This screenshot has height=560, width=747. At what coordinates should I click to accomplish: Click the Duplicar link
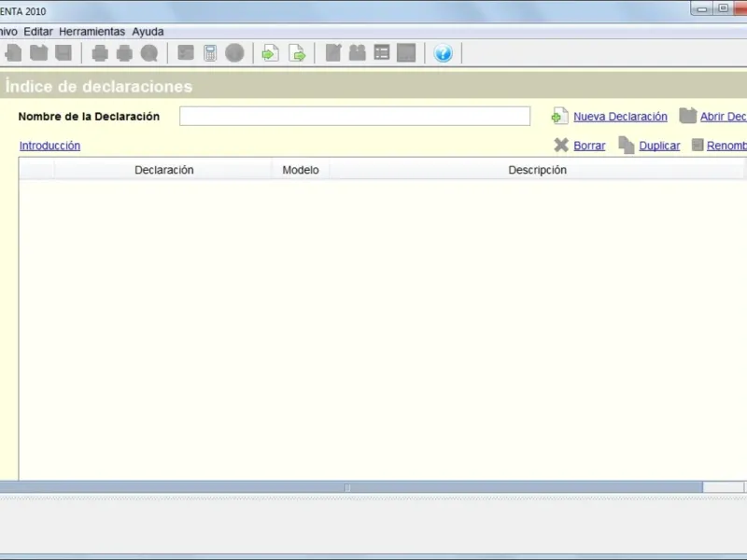[659, 146]
